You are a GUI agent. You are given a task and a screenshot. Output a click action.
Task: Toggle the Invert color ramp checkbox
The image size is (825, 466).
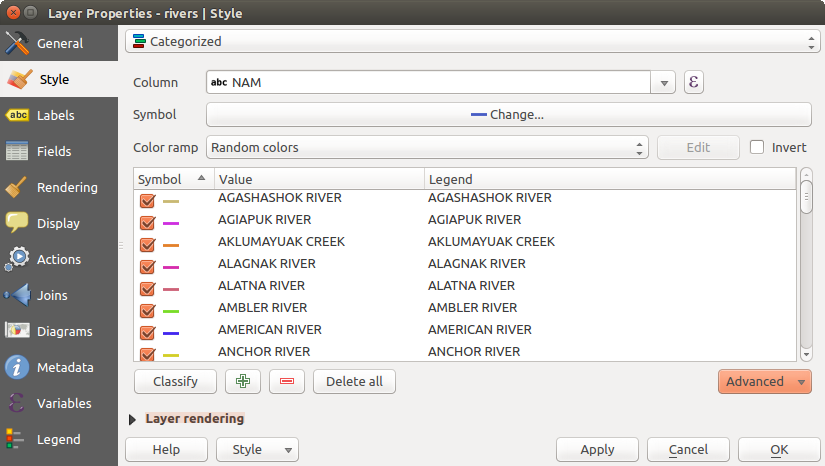(x=757, y=147)
